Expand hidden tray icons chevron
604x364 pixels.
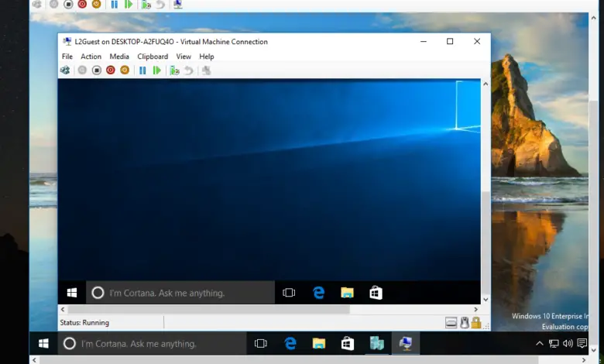coord(539,343)
